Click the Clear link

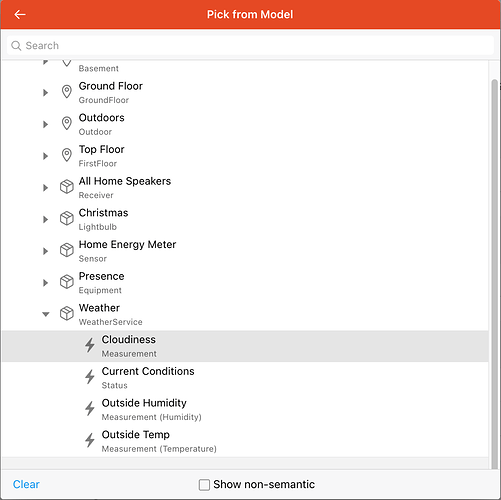click(26, 484)
